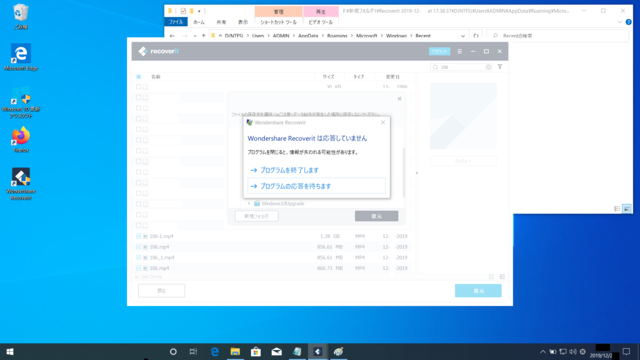Viewport: 640px width, 360px height.
Task: Open the ごみ箱 desktop icon
Action: 21,17
